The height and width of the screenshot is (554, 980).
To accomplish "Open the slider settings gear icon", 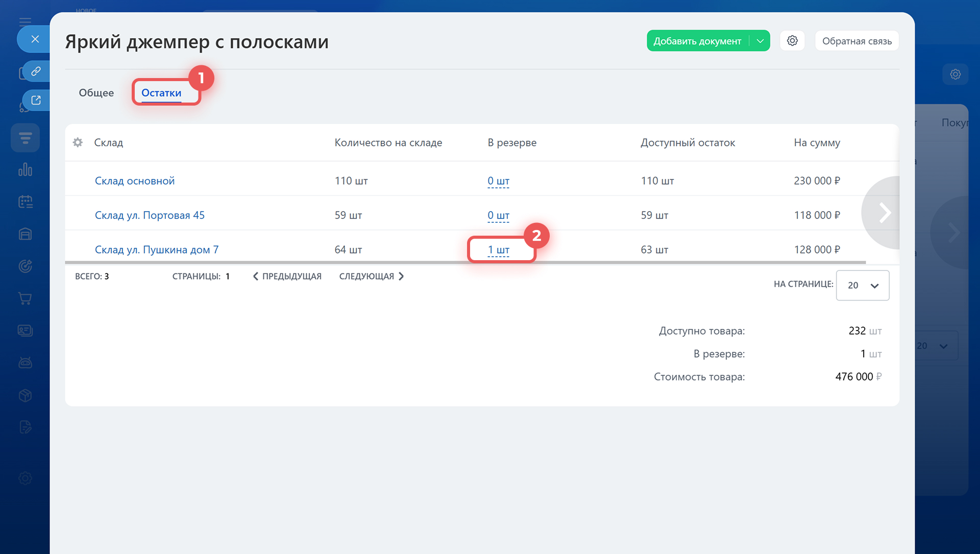I will [792, 41].
